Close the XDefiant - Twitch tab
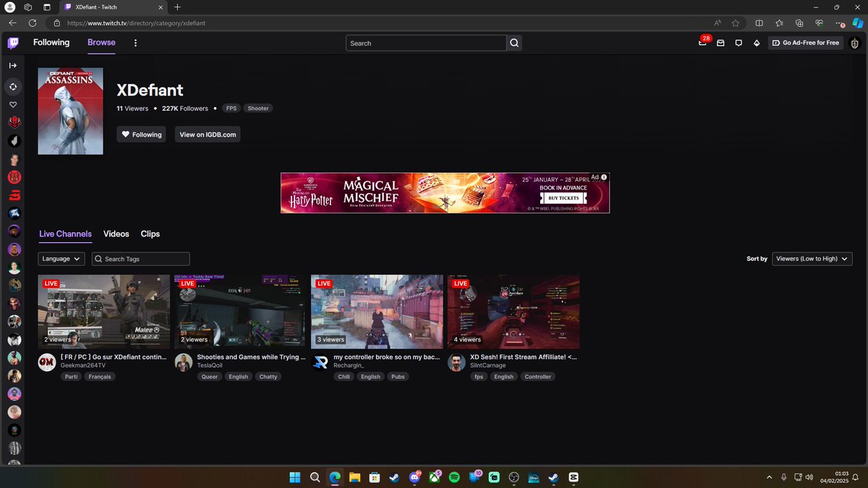868x488 pixels. tap(161, 7)
